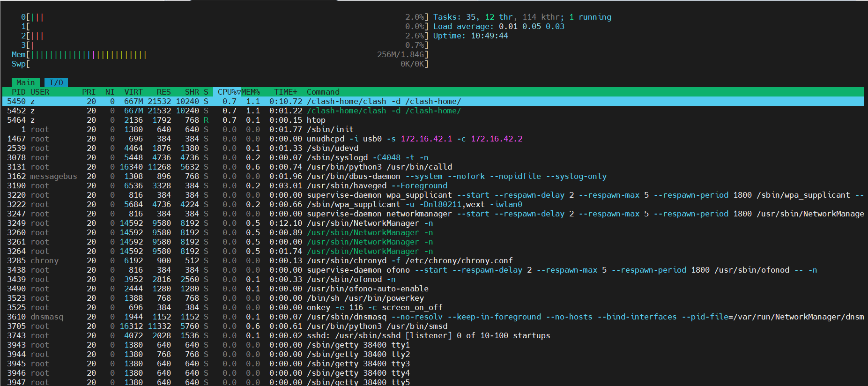Click the Mem usage meter bar
The image size is (868, 386).
220,54
